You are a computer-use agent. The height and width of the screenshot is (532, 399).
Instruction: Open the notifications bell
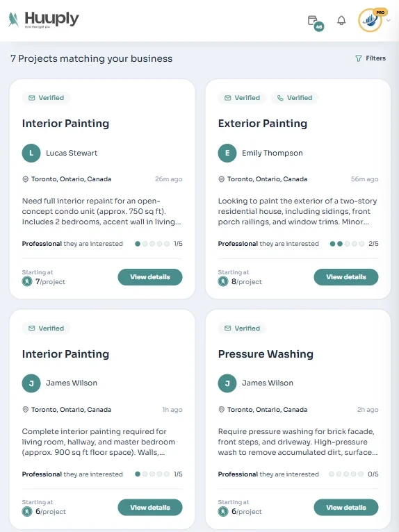[x=341, y=21]
